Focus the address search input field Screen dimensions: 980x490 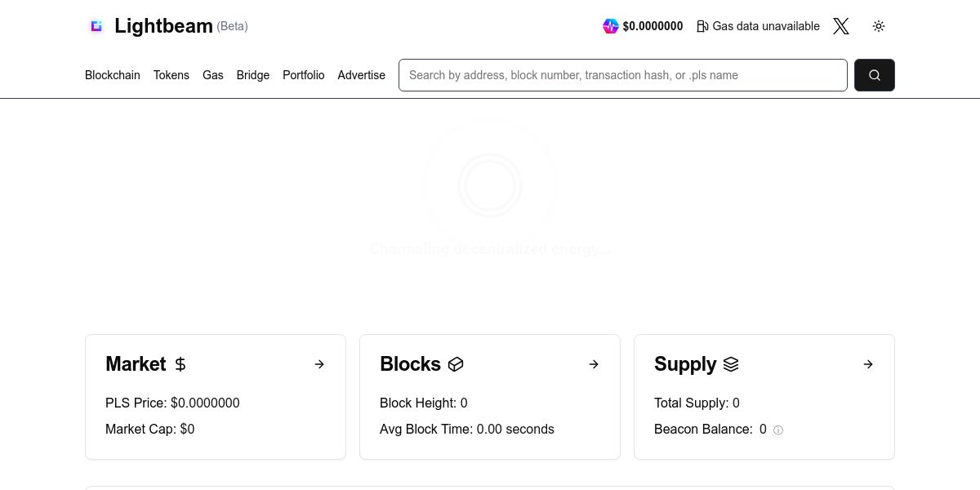pyautogui.click(x=622, y=75)
